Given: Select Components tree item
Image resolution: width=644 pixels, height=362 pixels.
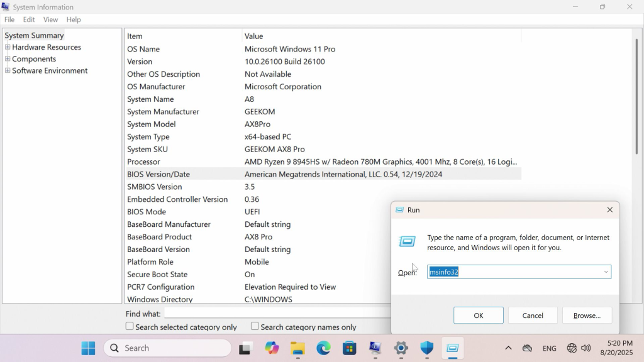Looking at the screenshot, I should (34, 58).
